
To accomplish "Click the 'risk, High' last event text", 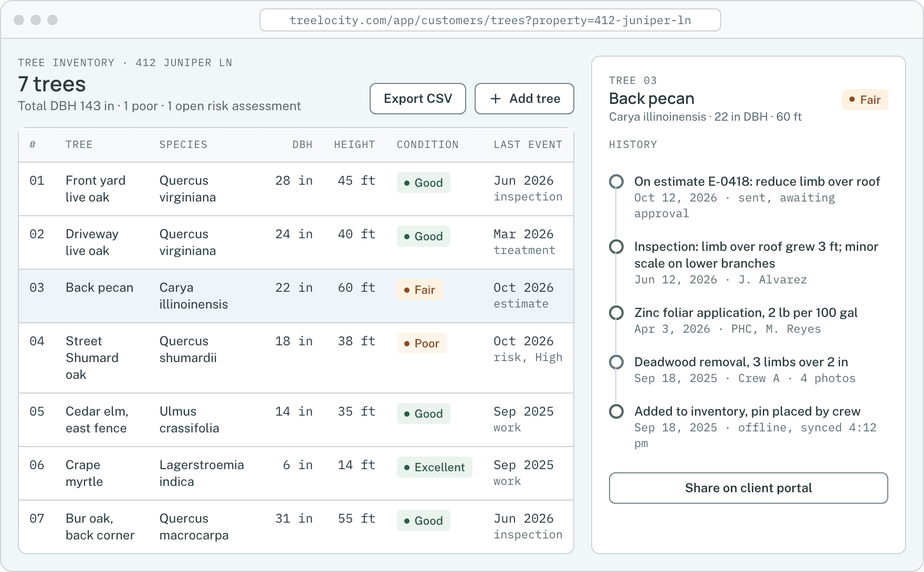I will pyautogui.click(x=528, y=357).
